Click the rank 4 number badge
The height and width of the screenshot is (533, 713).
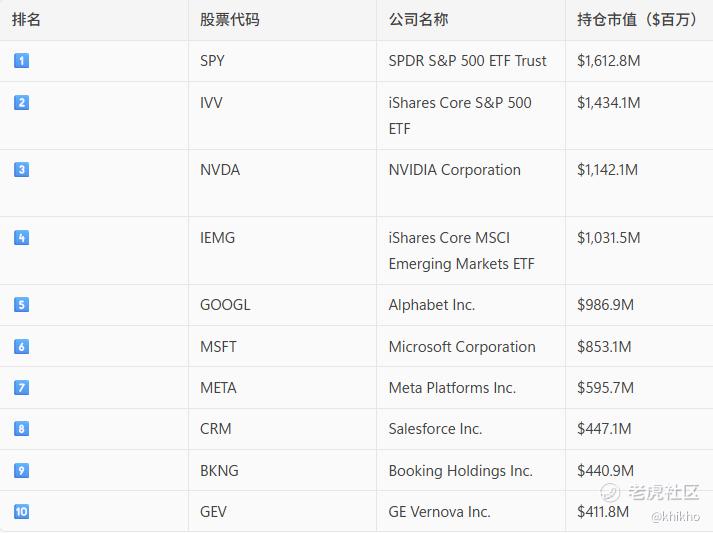[21, 238]
